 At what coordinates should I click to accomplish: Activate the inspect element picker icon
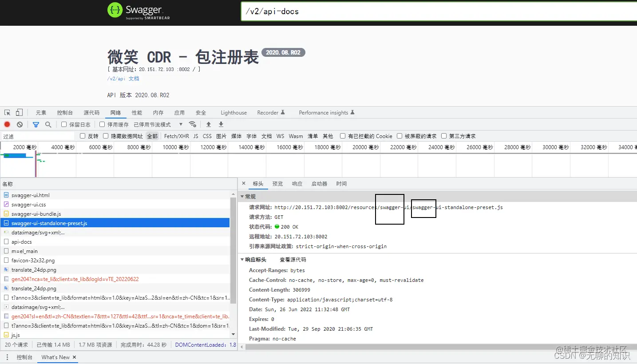click(7, 113)
